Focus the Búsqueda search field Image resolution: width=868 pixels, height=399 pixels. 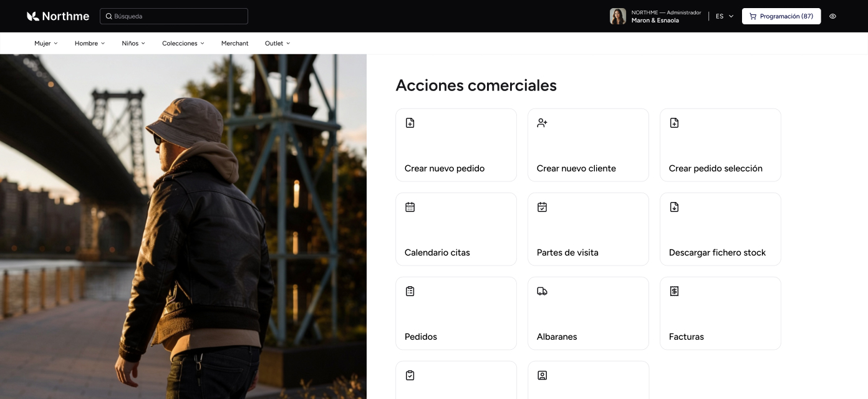(174, 16)
